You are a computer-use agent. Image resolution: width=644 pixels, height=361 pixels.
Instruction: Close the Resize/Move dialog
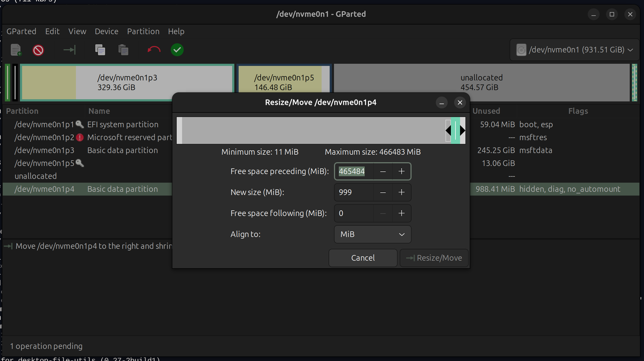pyautogui.click(x=460, y=102)
